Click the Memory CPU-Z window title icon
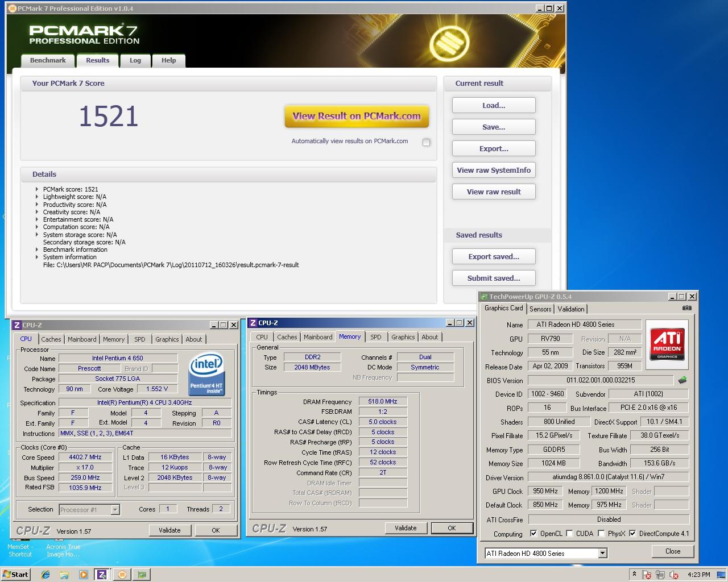This screenshot has height=582, width=728. pyautogui.click(x=253, y=323)
